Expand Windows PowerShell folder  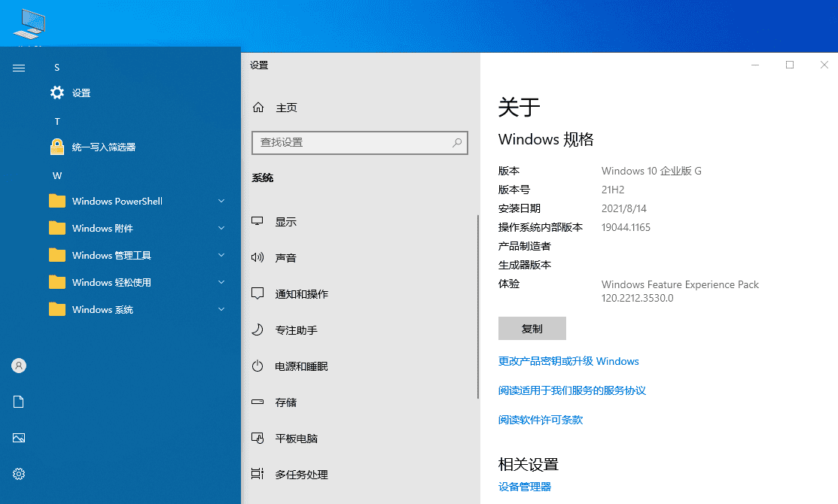point(221,202)
